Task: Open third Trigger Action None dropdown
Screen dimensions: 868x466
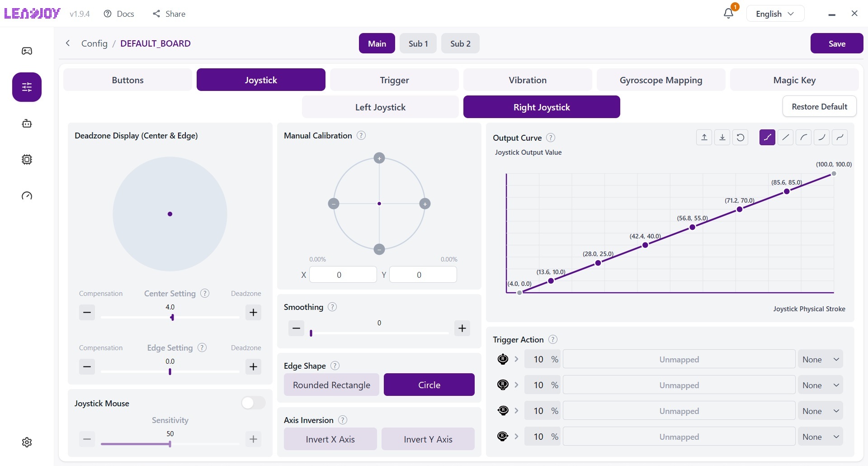Action: click(820, 411)
